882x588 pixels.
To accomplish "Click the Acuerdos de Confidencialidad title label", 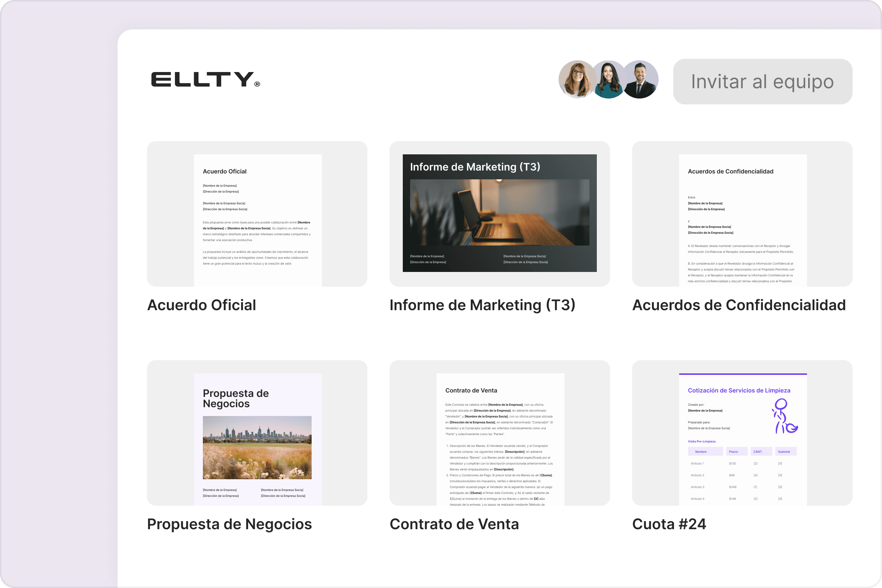I will click(x=739, y=305).
